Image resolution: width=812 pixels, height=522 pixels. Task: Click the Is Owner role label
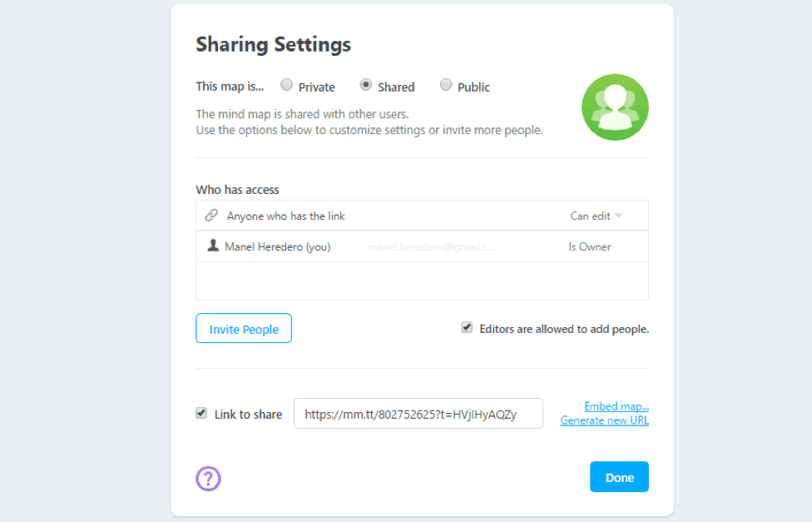(x=589, y=246)
